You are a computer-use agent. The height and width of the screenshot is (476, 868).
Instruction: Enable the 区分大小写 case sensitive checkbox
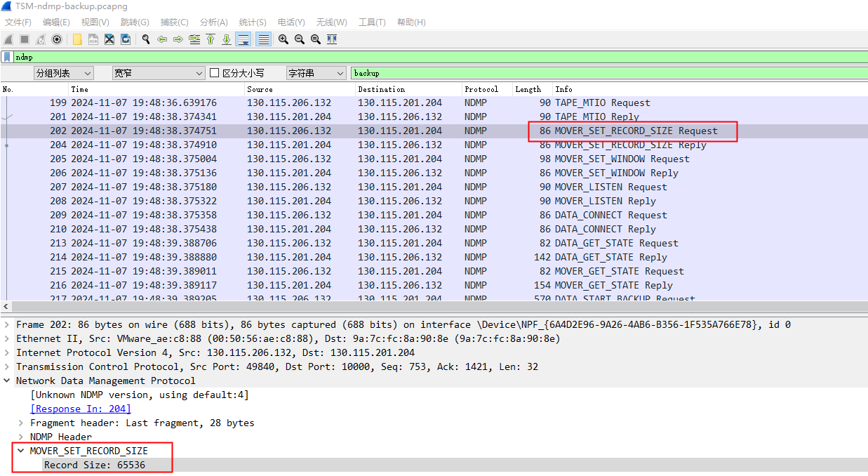tap(215, 73)
